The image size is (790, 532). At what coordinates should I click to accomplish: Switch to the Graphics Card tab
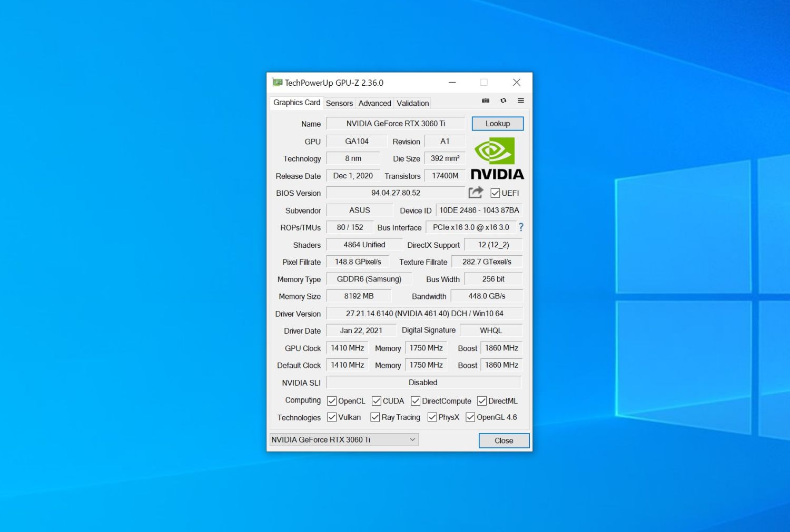[x=297, y=103]
